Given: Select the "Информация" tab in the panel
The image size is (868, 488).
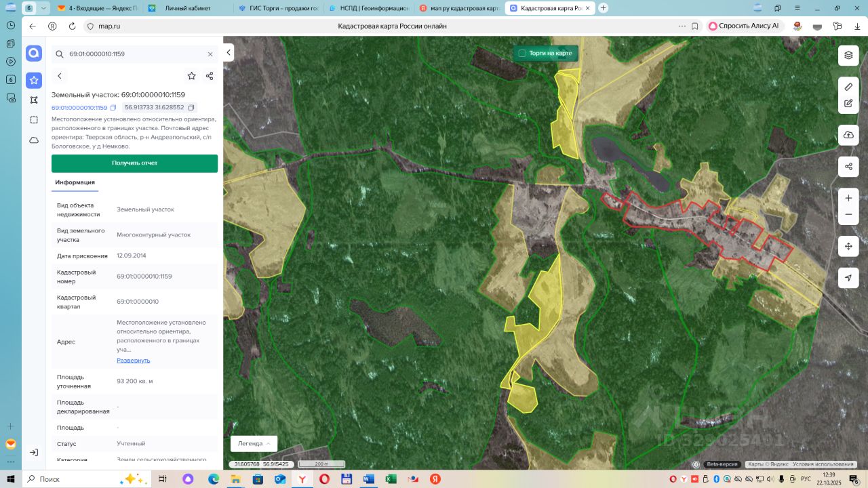Looking at the screenshot, I should [x=75, y=182].
